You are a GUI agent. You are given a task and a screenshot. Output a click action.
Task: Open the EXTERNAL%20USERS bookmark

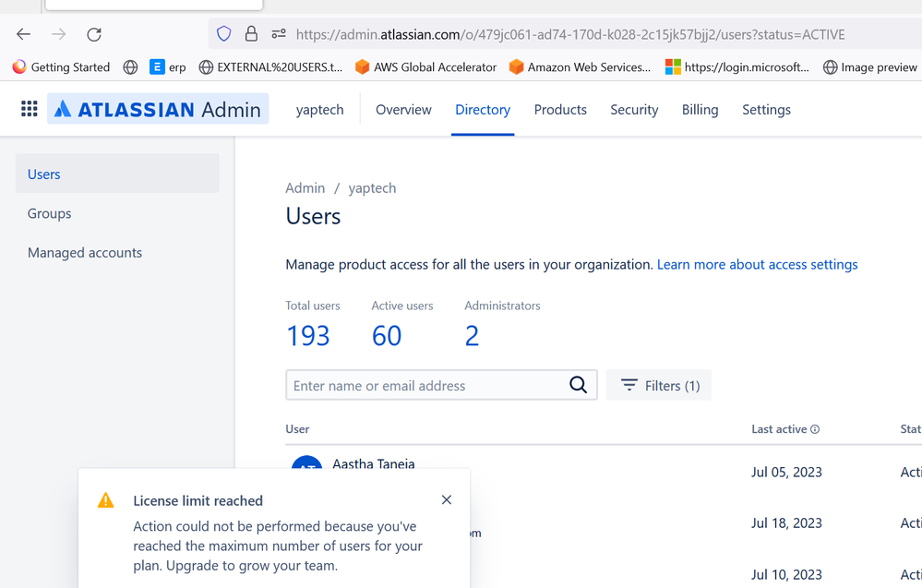tap(270, 67)
